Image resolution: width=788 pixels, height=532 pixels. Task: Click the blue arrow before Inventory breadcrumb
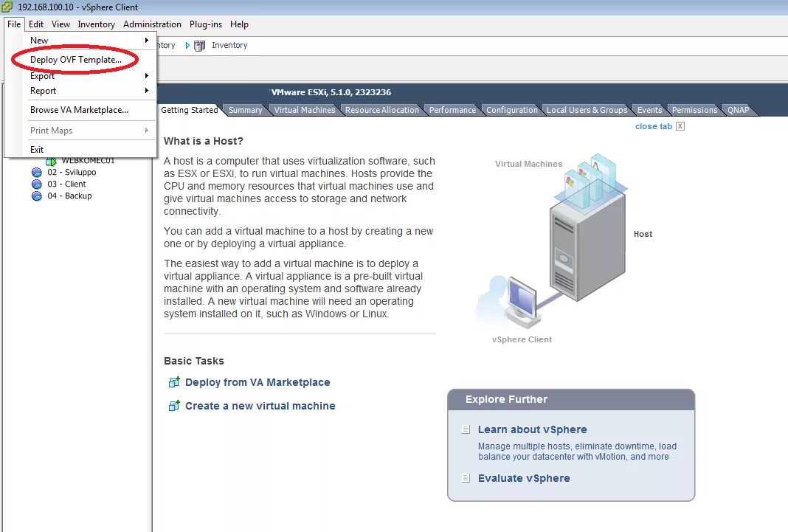click(x=187, y=46)
